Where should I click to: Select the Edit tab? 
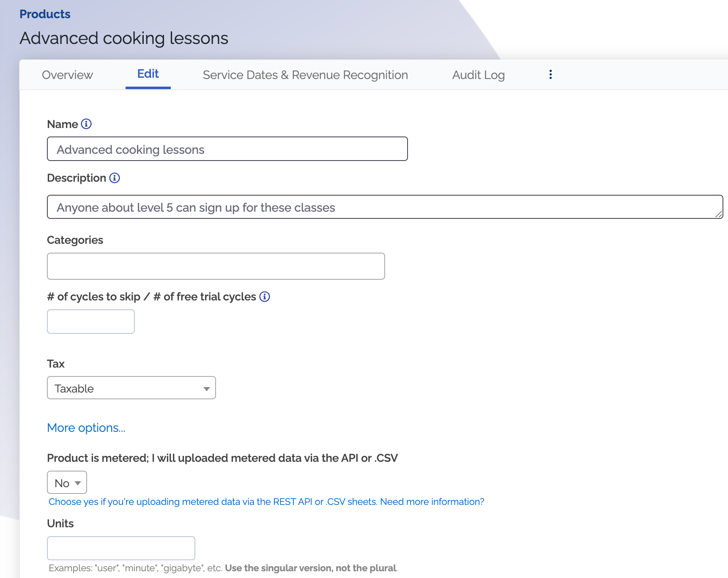148,74
